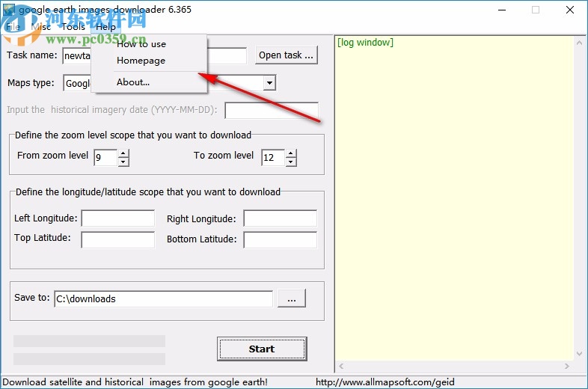
Task: Click the Save to path field
Action: [x=164, y=299]
